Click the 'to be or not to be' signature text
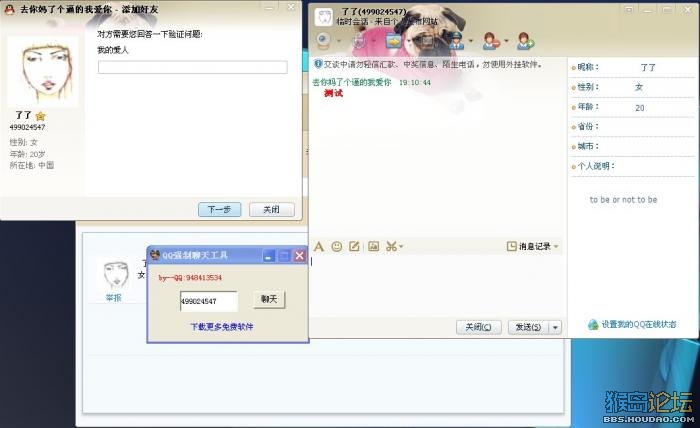The height and width of the screenshot is (428, 700). click(x=623, y=199)
